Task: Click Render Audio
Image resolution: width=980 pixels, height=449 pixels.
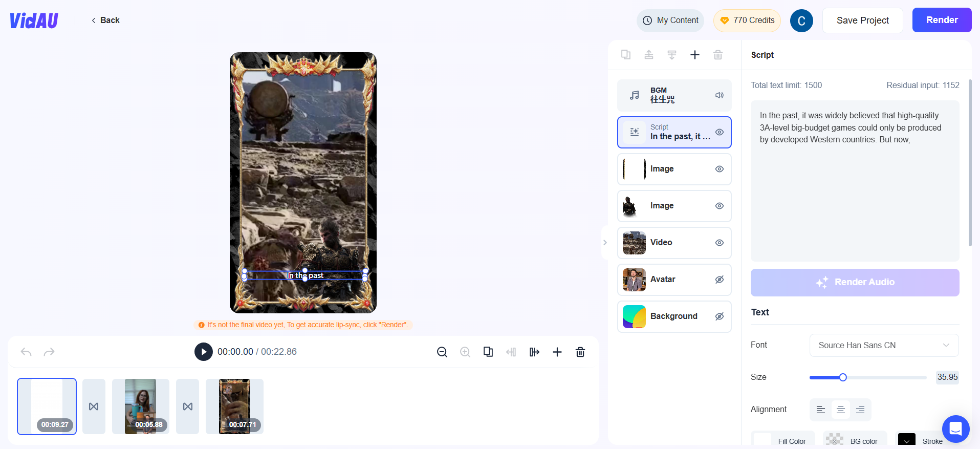Action: tap(855, 283)
